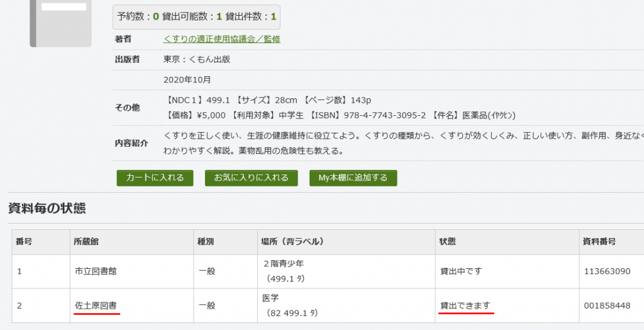The height and width of the screenshot is (330, 644).
Task: Click 一般 type cell in 市立図書館 row
Action: click(x=226, y=271)
